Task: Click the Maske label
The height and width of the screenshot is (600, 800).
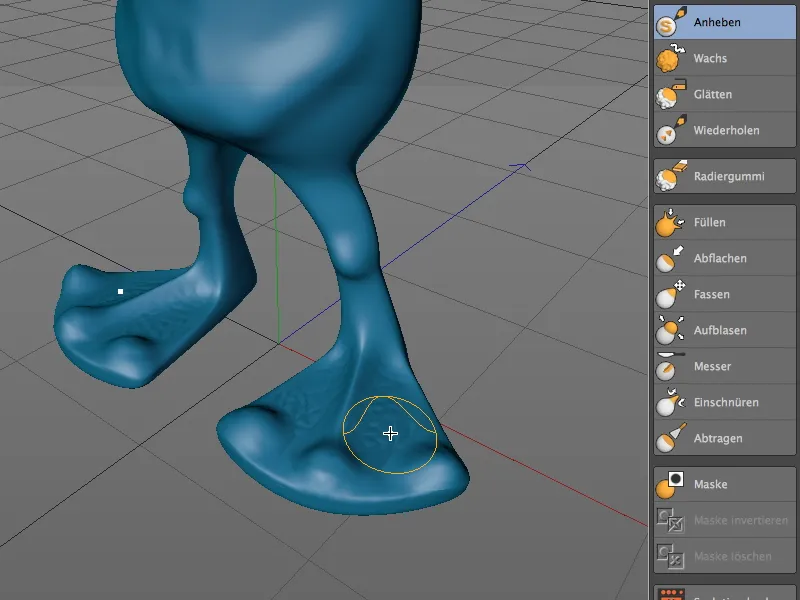Action: 710,484
